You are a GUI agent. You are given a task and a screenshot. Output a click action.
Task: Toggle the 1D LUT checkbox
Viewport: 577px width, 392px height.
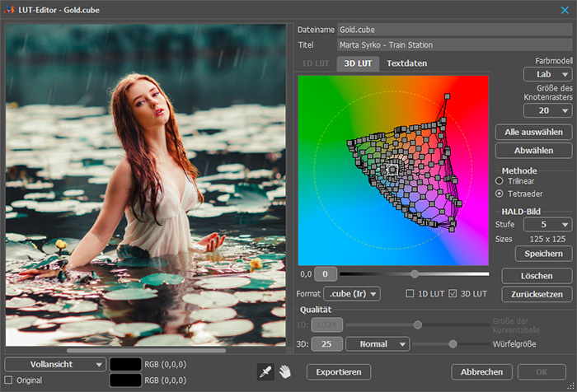coord(410,293)
